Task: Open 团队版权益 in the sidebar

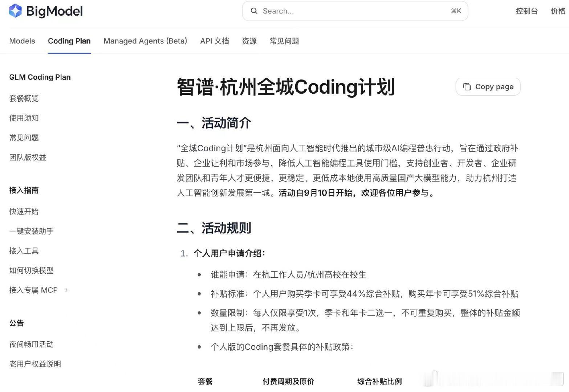Action: [28, 157]
